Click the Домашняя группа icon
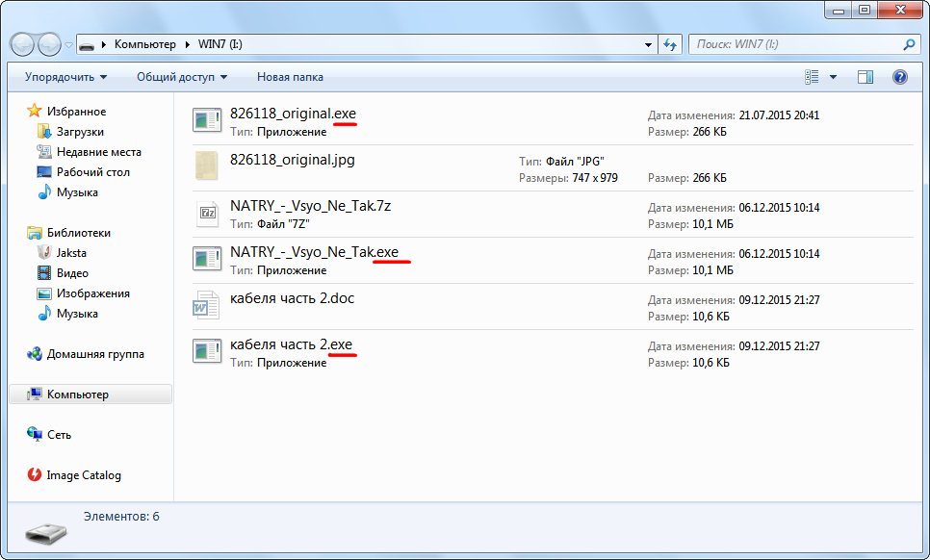The width and height of the screenshot is (930, 560). pyautogui.click(x=35, y=354)
